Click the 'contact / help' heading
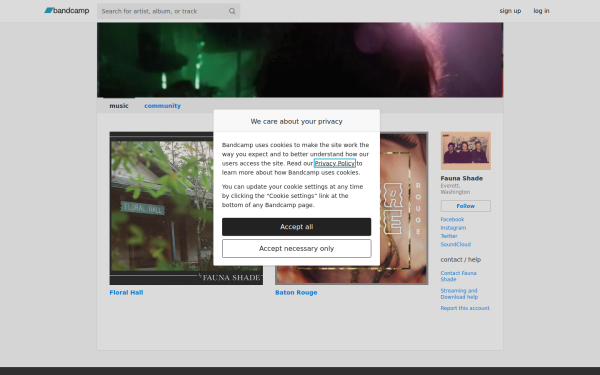Viewport: 600px width, 375px height. pyautogui.click(x=460, y=259)
